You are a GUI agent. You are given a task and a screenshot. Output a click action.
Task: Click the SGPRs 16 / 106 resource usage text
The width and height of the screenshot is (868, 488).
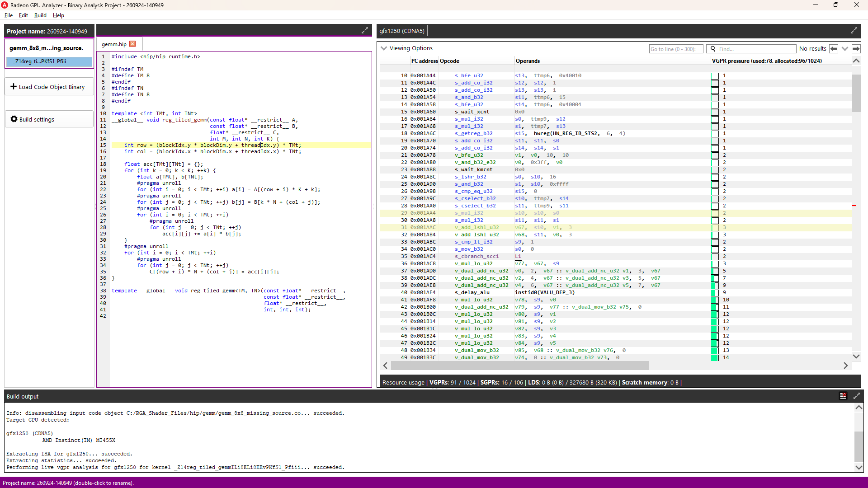coord(501,382)
